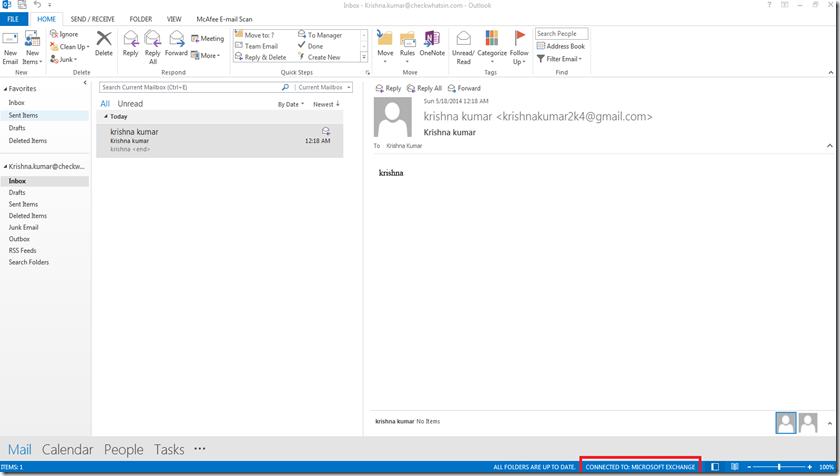Show All messages filter
The width and height of the screenshot is (840, 476).
tap(105, 104)
